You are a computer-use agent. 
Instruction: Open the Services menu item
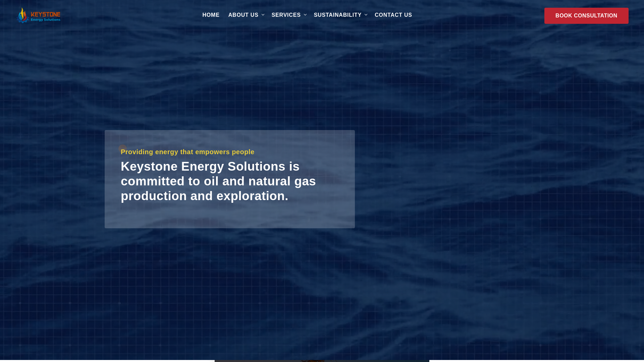click(x=286, y=15)
